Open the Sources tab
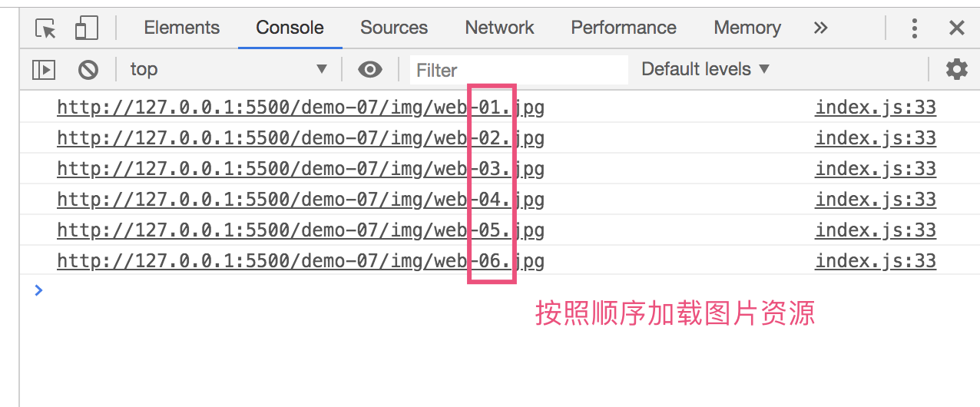This screenshot has width=980, height=407. click(x=394, y=28)
